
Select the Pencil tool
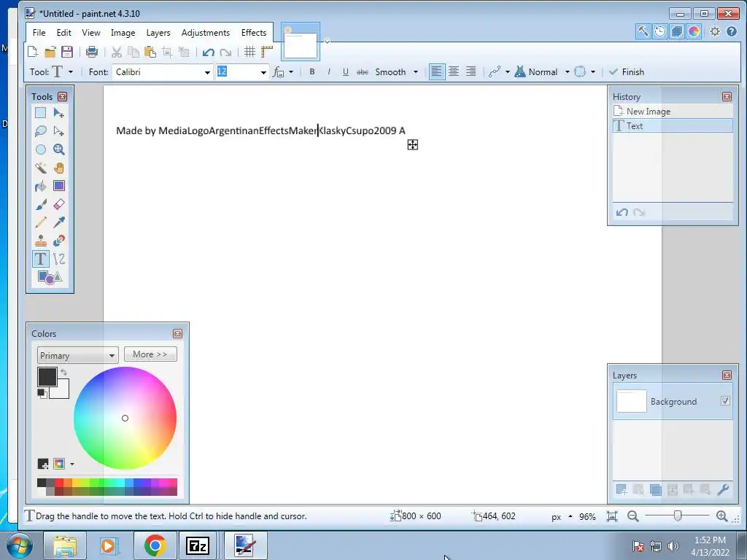[x=41, y=222]
